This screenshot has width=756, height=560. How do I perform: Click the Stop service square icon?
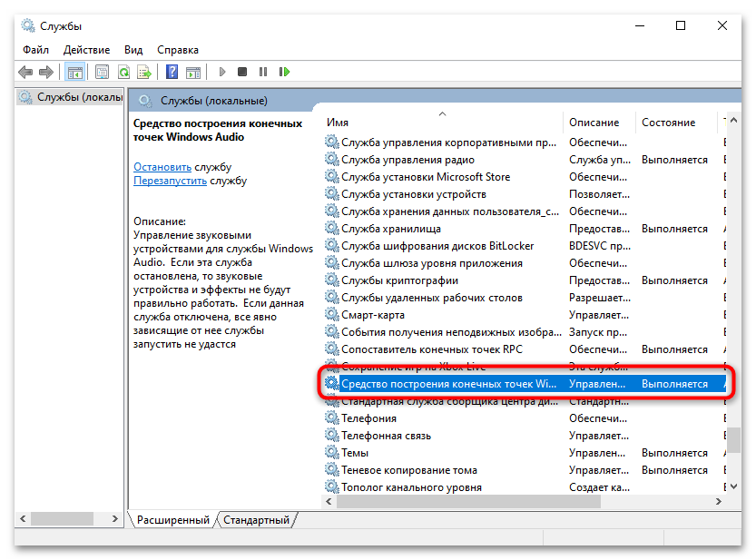coord(242,72)
